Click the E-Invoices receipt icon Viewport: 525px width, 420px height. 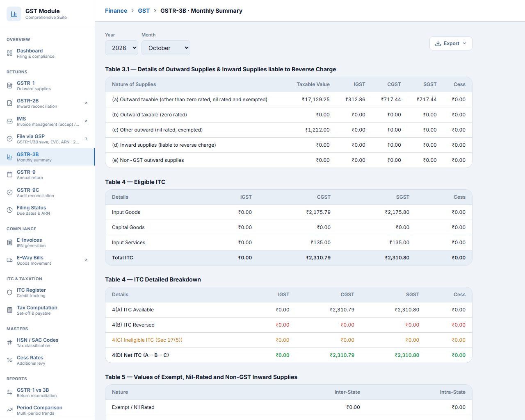point(9,243)
